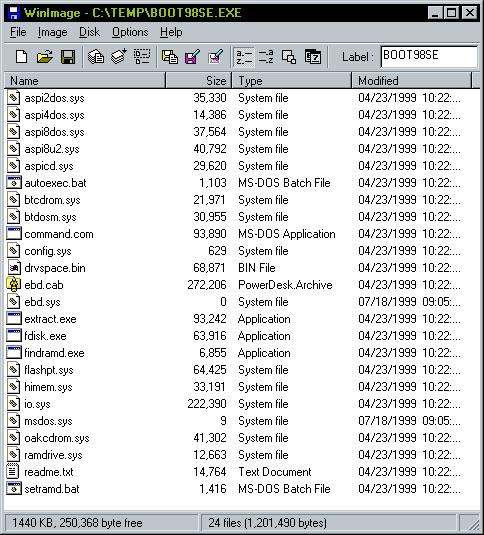484x535 pixels.
Task: Select file name btcdrom.sys
Action: 52,200
